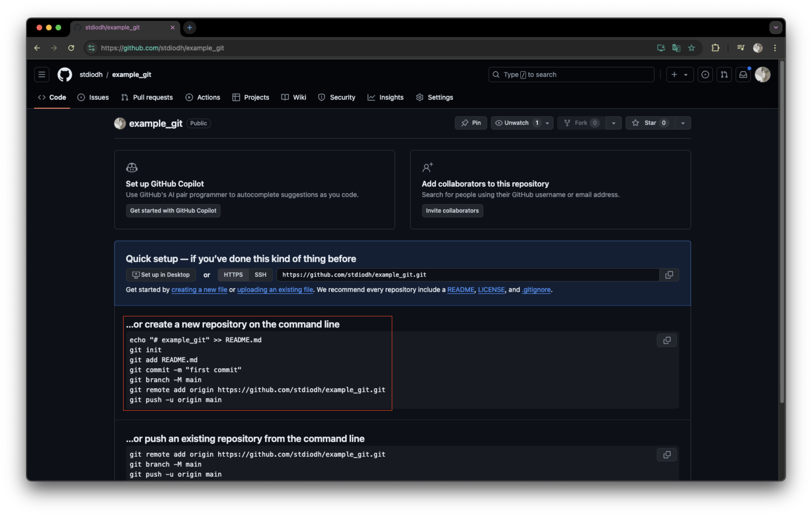Switch clone URL to SSH
Screen dimensions: 812x516
[260, 275]
